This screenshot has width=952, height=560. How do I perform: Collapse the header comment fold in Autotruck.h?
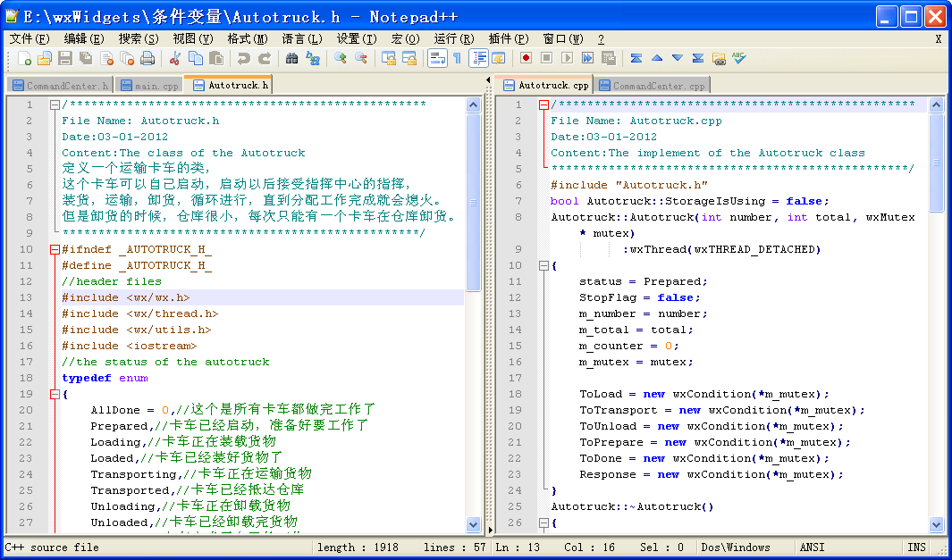click(x=55, y=105)
